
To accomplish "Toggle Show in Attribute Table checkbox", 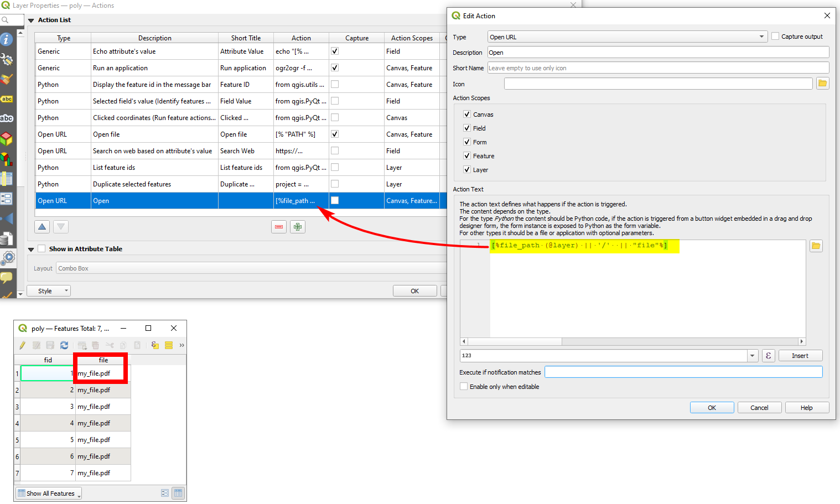I will click(x=42, y=248).
